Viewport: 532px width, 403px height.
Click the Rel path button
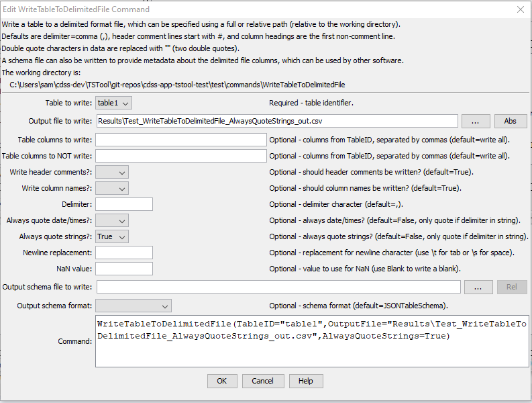pos(512,287)
